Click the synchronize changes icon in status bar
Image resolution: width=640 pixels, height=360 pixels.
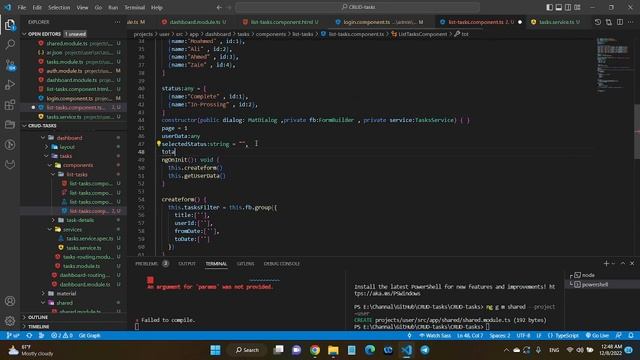click(x=29, y=336)
